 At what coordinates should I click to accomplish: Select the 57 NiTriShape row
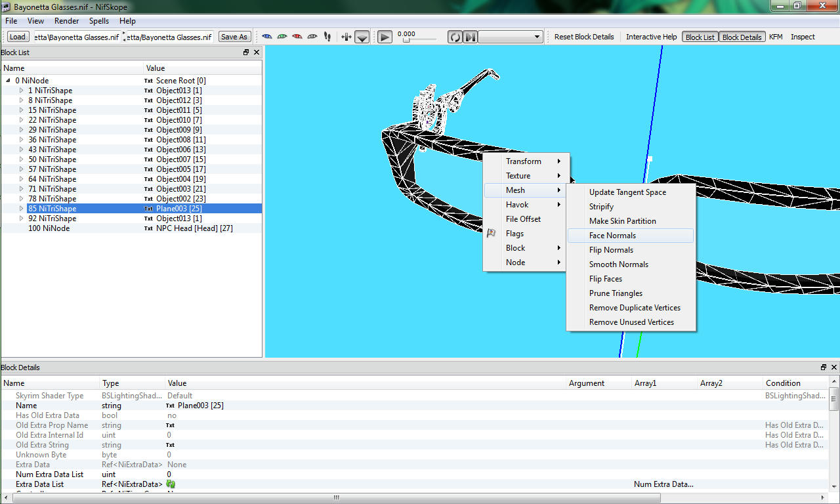(131, 169)
